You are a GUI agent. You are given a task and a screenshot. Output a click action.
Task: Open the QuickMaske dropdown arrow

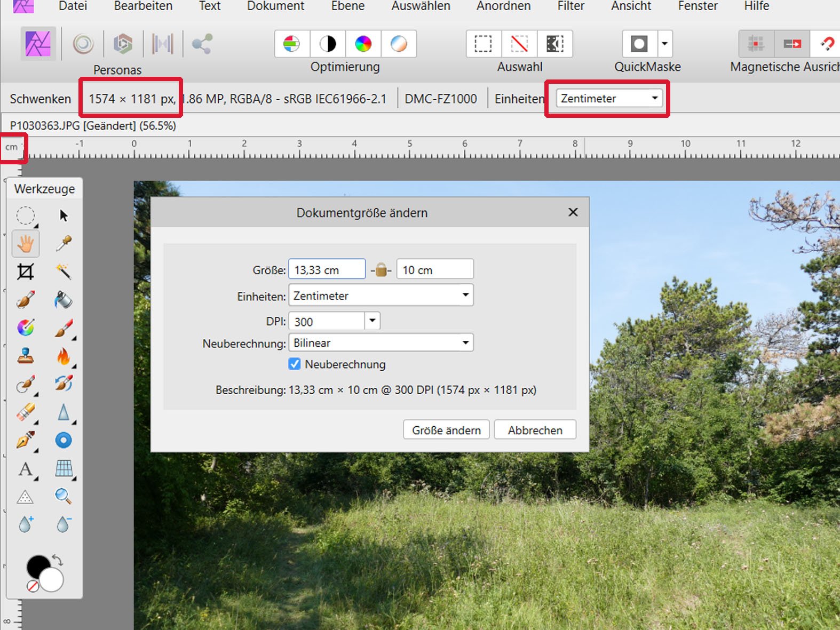[x=664, y=44]
